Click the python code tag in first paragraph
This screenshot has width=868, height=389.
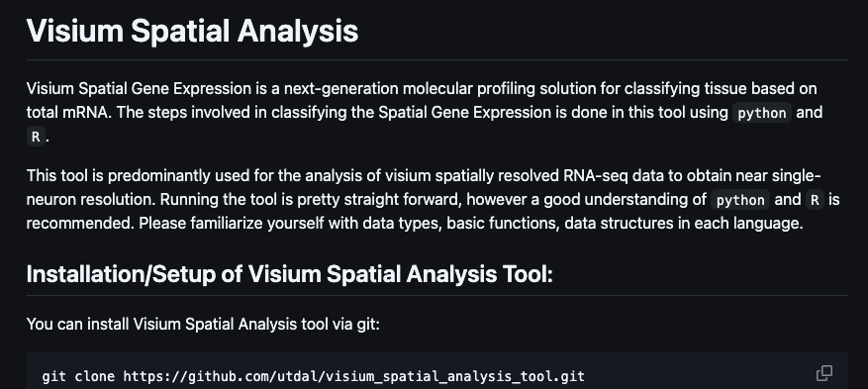pyautogui.click(x=762, y=113)
